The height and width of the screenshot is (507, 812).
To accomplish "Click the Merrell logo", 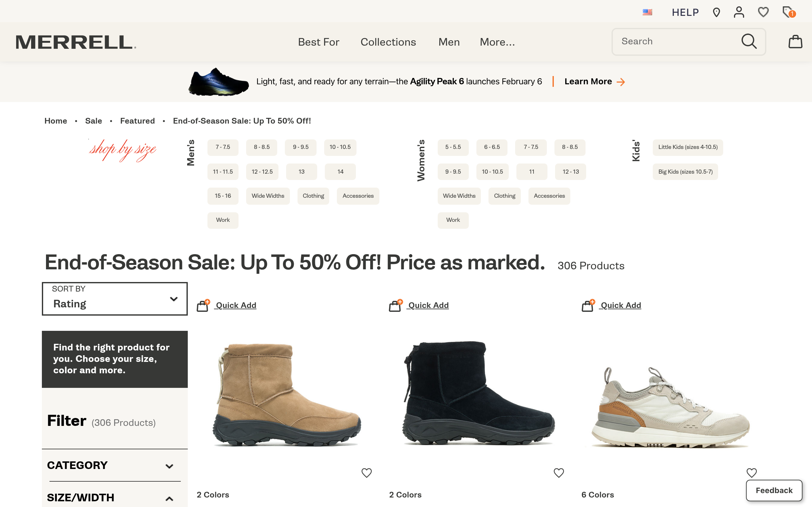I will (x=76, y=42).
